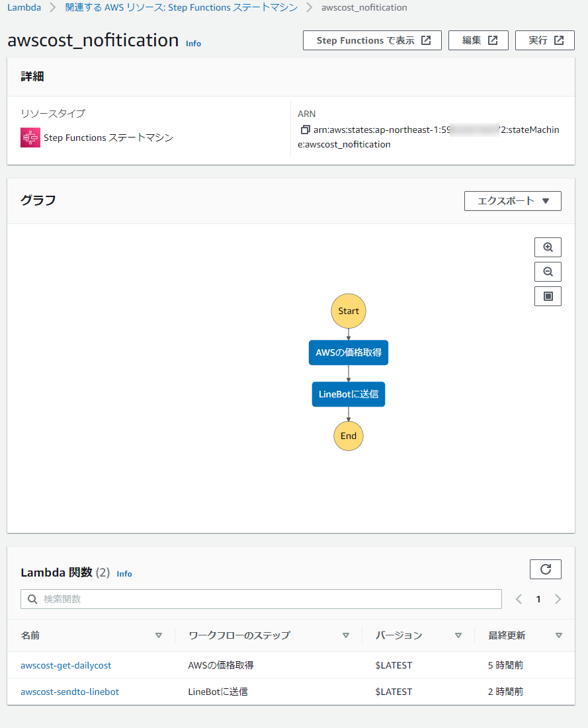Click the Step Functions resource type icon

tap(30, 138)
